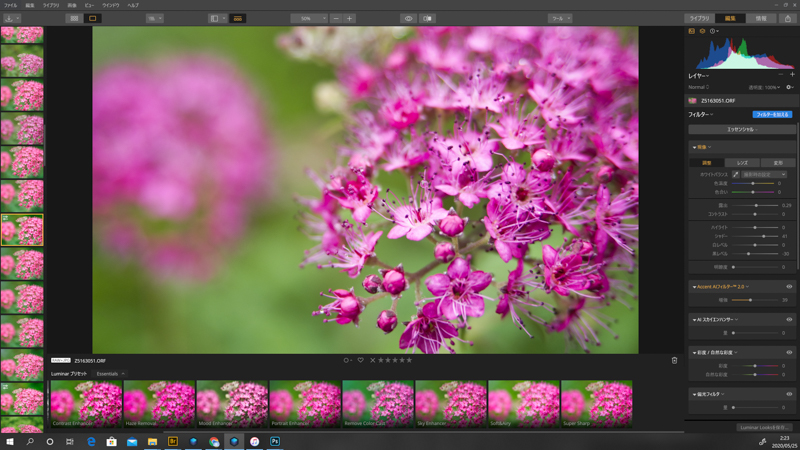This screenshot has height=450, width=800.
Task: Mark photo as favorite heart
Action: tap(361, 360)
